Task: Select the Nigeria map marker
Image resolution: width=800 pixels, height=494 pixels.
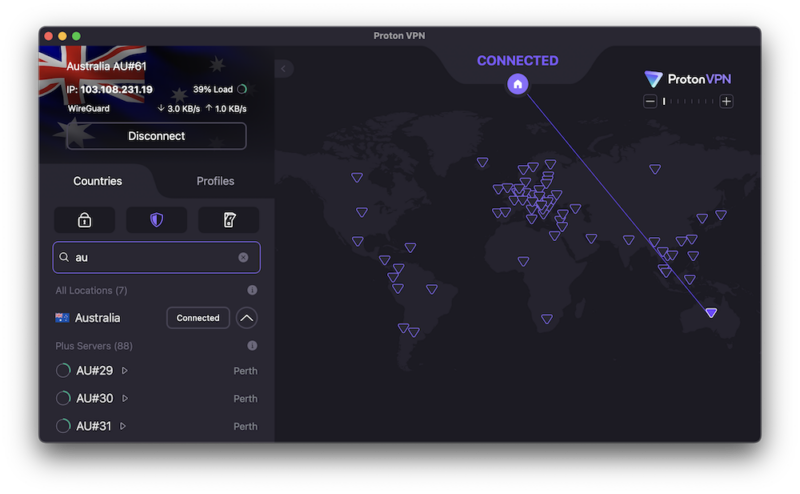Action: (x=523, y=261)
